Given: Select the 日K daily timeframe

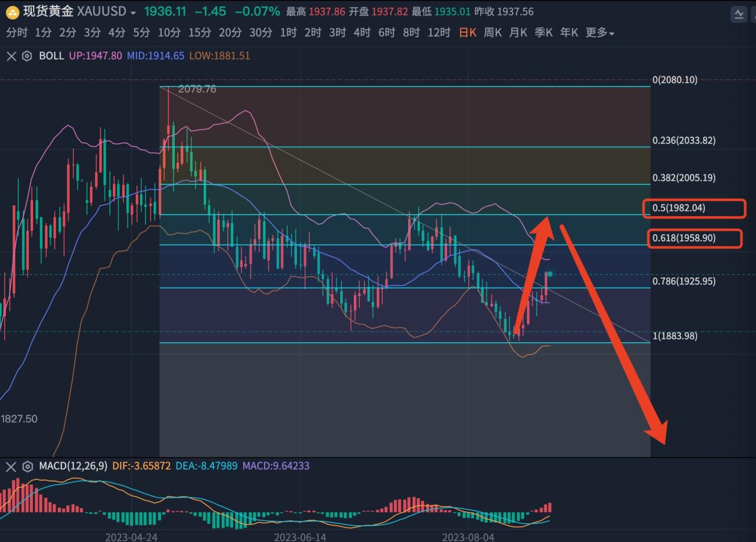Looking at the screenshot, I should 467,33.
